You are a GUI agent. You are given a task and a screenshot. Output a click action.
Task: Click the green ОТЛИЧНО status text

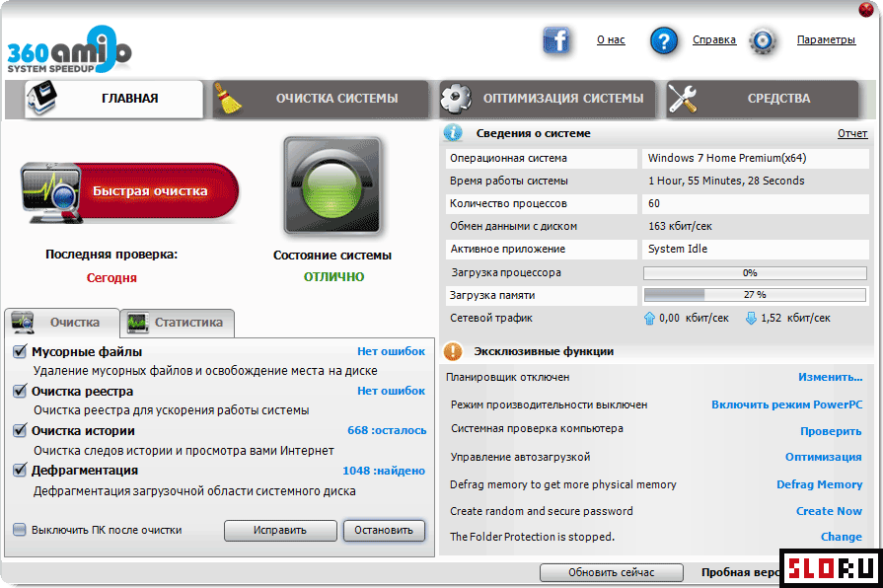coord(333,276)
